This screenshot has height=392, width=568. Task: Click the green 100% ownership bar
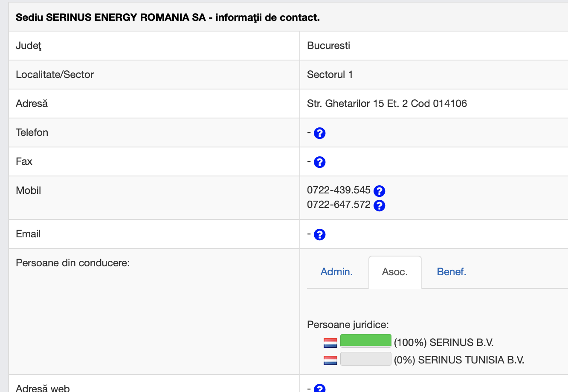click(x=365, y=341)
